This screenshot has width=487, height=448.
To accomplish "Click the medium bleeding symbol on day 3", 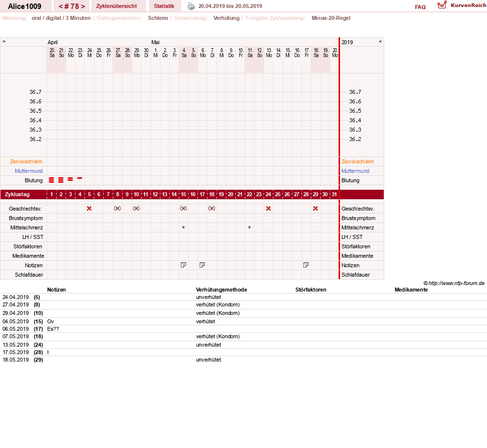I will tap(70, 179).
